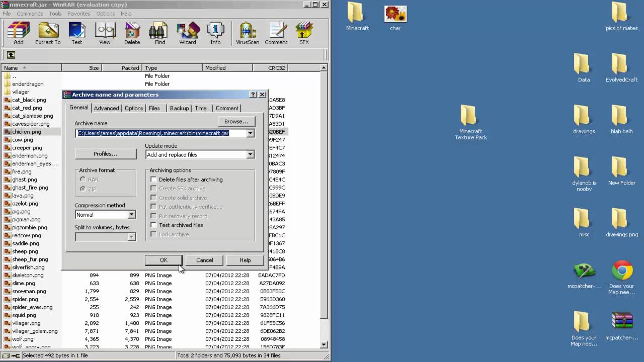Image resolution: width=644 pixels, height=362 pixels.
Task: Click the Profiles... button
Action: click(x=105, y=154)
